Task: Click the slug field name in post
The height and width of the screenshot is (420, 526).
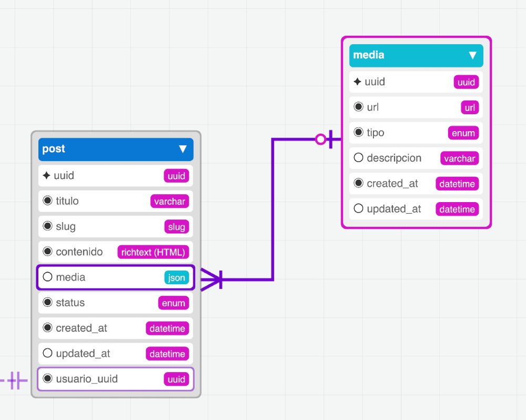Action: [66, 227]
